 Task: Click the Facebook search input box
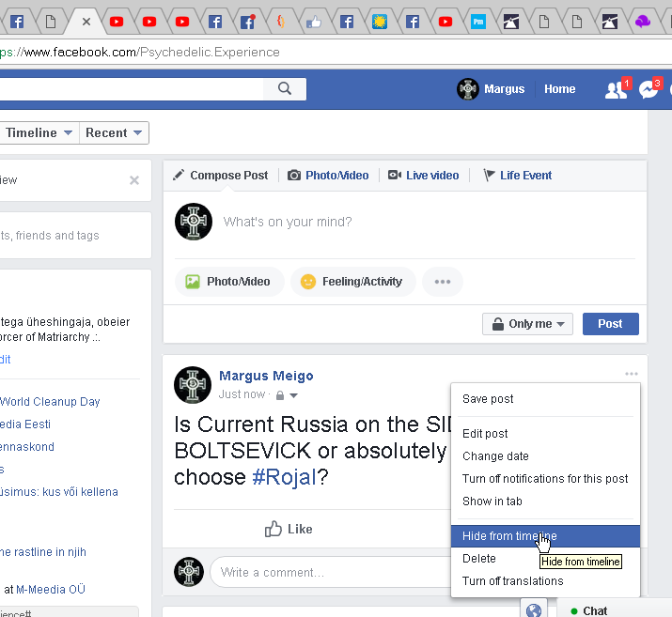click(x=131, y=89)
